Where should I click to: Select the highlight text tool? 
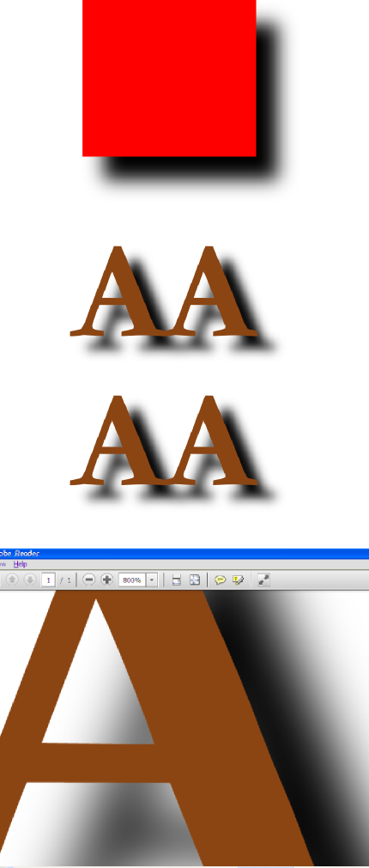(x=239, y=580)
